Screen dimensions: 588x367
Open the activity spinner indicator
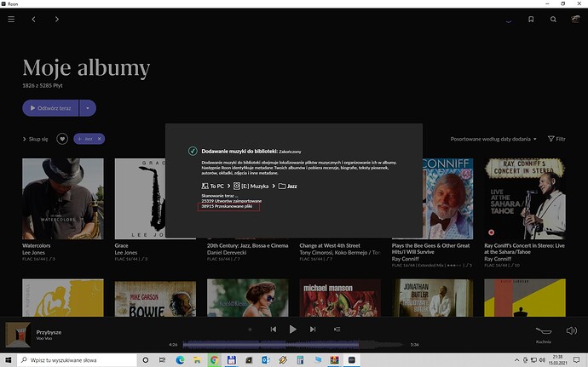509,20
